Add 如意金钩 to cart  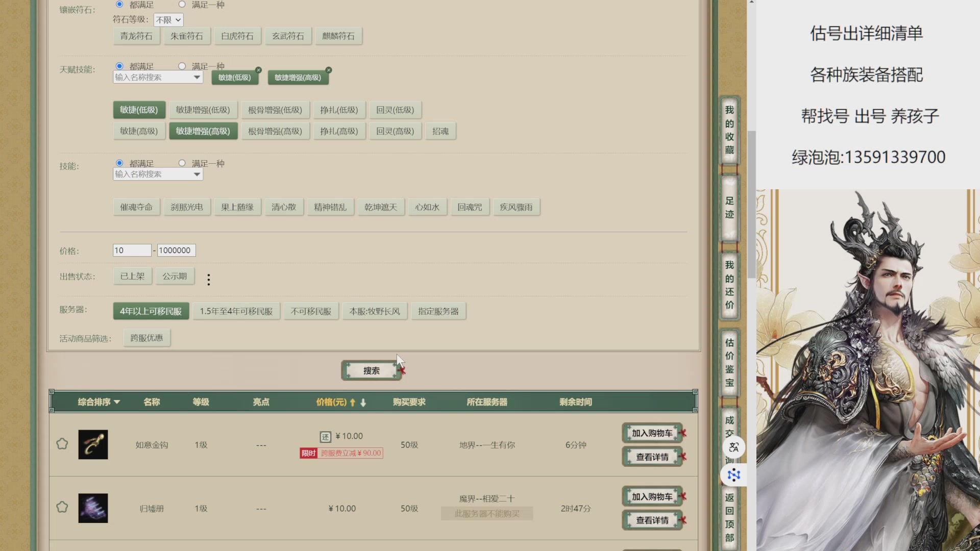[x=652, y=433]
